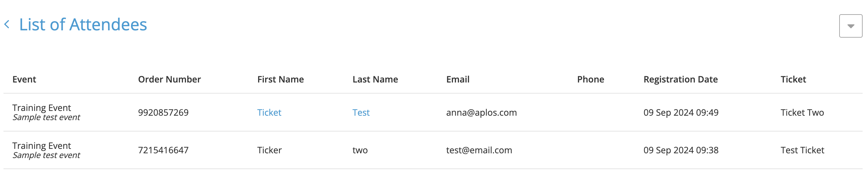The height and width of the screenshot is (177, 868).
Task: Open last name link Test
Action: coord(361,113)
